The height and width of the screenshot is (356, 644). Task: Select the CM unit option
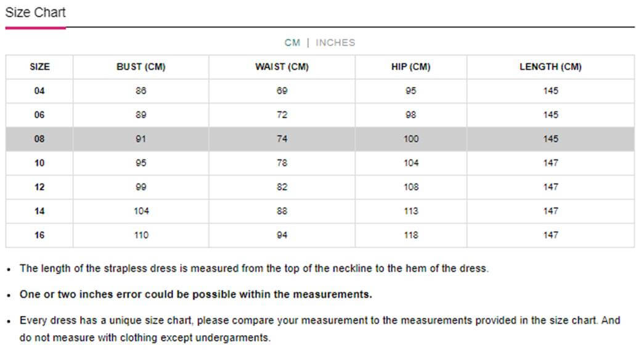pyautogui.click(x=293, y=42)
